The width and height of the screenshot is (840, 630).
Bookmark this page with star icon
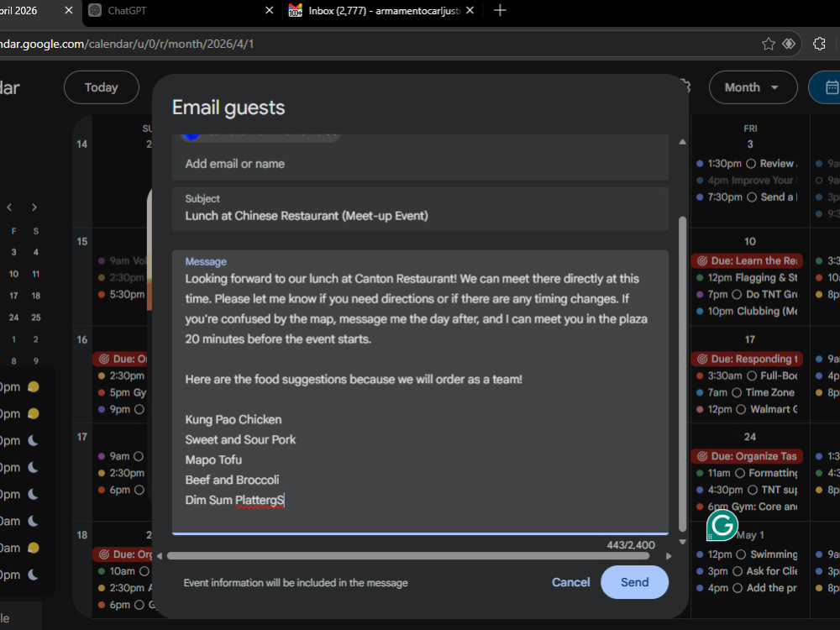click(769, 44)
